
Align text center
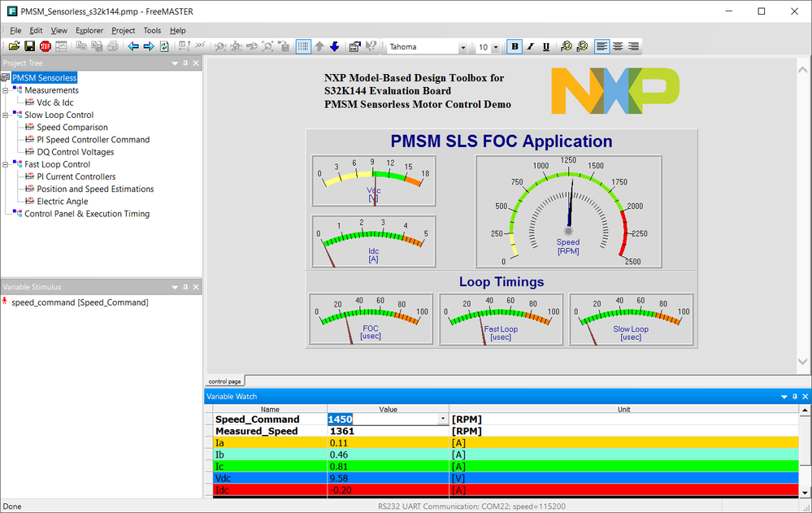[618, 46]
